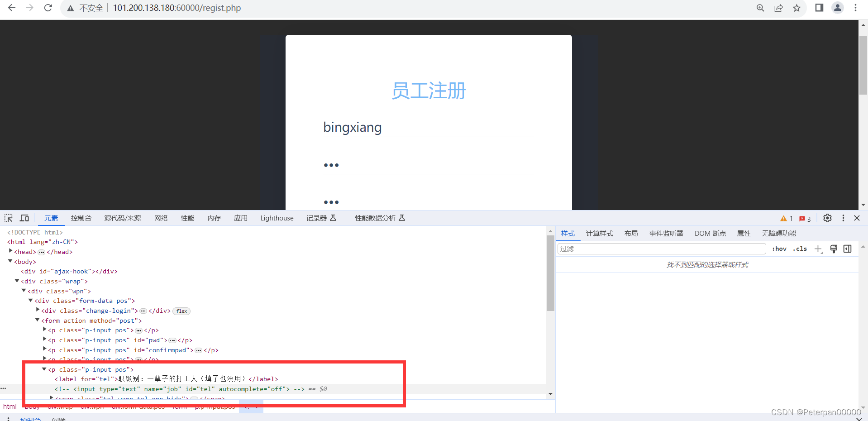Open the 记录器 tab
868x421 pixels.
click(x=321, y=218)
